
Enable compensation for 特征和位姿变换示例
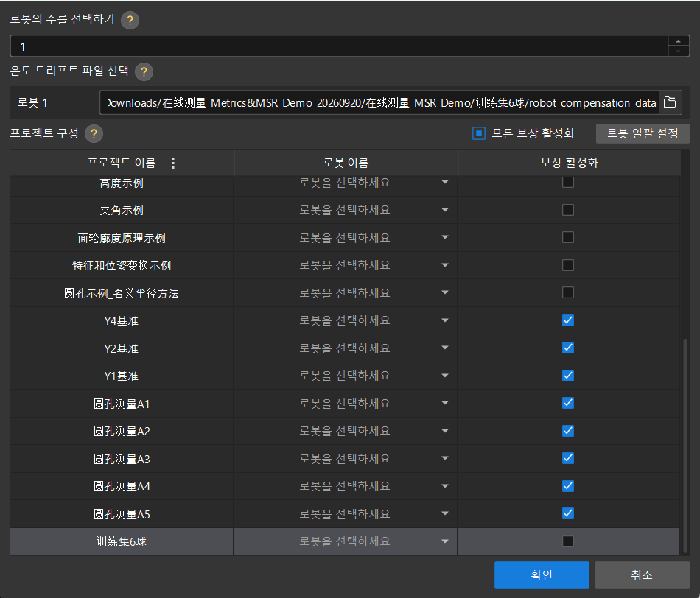click(568, 265)
